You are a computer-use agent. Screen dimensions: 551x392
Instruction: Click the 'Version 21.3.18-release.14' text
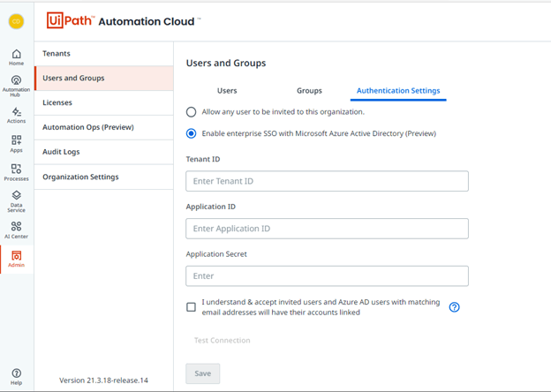click(x=103, y=381)
